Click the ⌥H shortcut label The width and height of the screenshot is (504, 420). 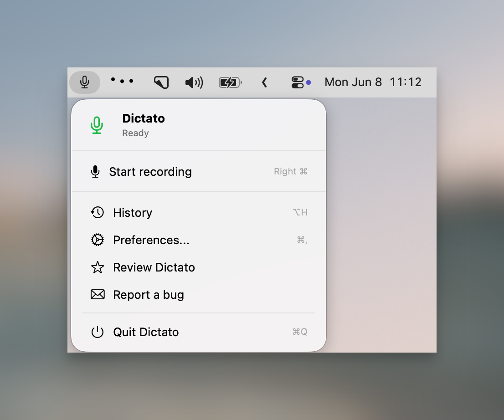click(300, 212)
